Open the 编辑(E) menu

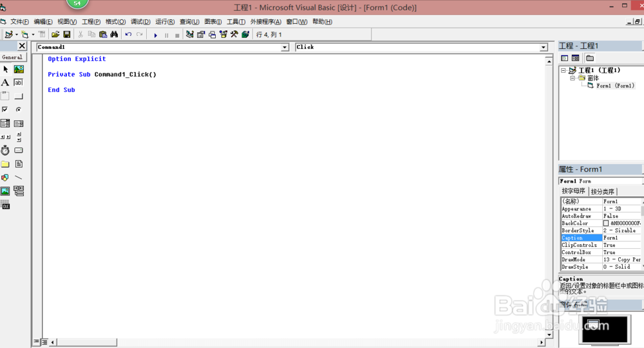point(43,22)
